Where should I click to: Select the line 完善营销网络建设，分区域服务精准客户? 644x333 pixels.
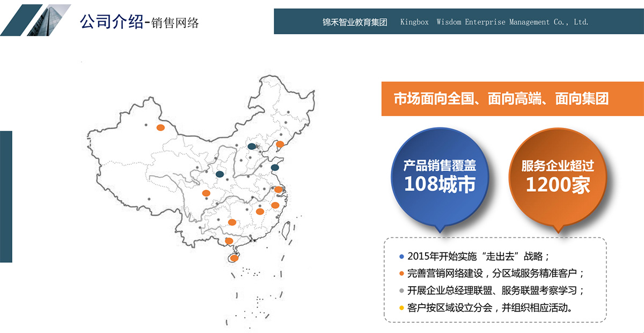(495, 273)
